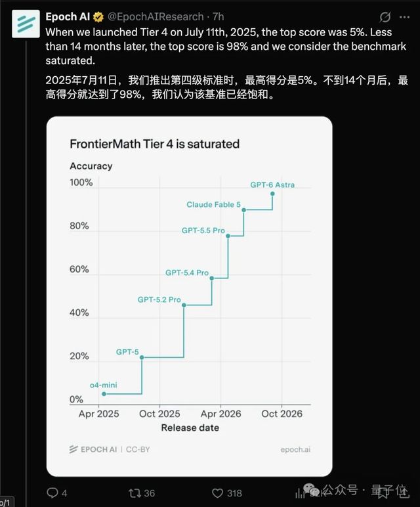The width and height of the screenshot is (420, 507).
Task: Reply using the comment bubble icon
Action: coord(52,493)
